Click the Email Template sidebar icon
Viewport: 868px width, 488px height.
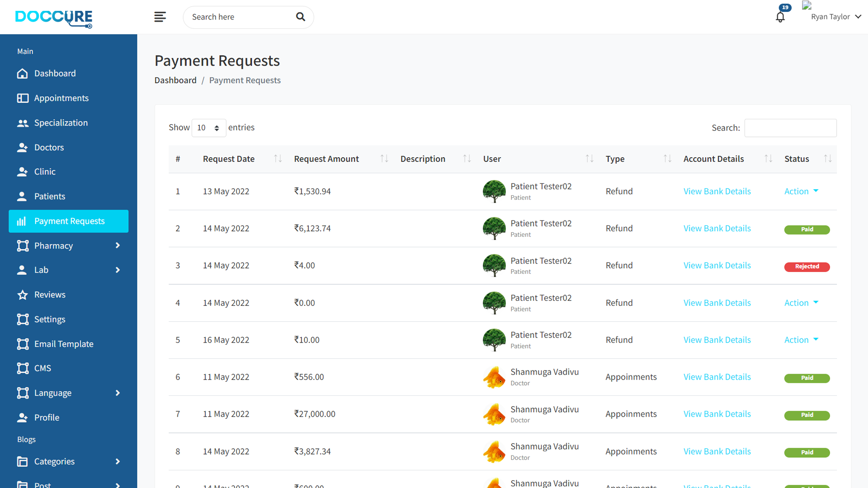tap(23, 344)
